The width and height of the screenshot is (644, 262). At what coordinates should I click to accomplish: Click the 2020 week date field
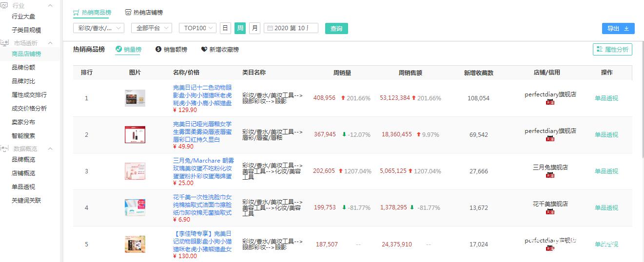(x=291, y=28)
